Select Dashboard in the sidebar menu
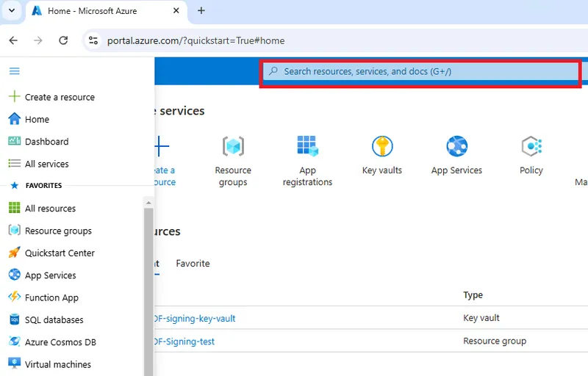Viewport: 588px width, 376px height. [46, 142]
